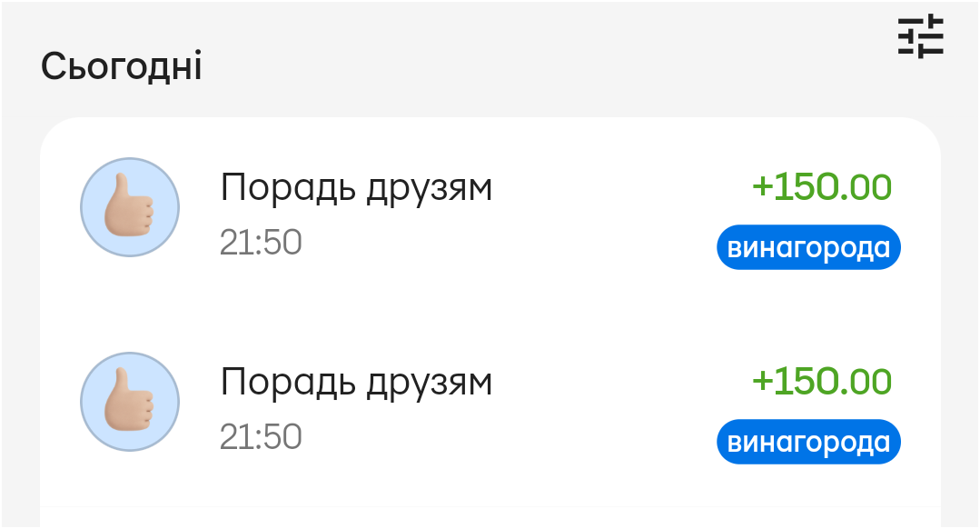Click the gray header area right of "Сьогодні"
980x529 pixels.
point(545,67)
